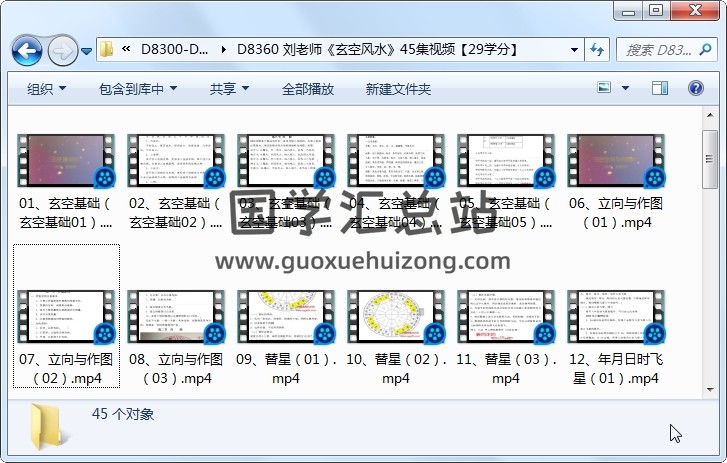Expand the 组织 menu
This screenshot has width=727, height=463.
click(46, 89)
